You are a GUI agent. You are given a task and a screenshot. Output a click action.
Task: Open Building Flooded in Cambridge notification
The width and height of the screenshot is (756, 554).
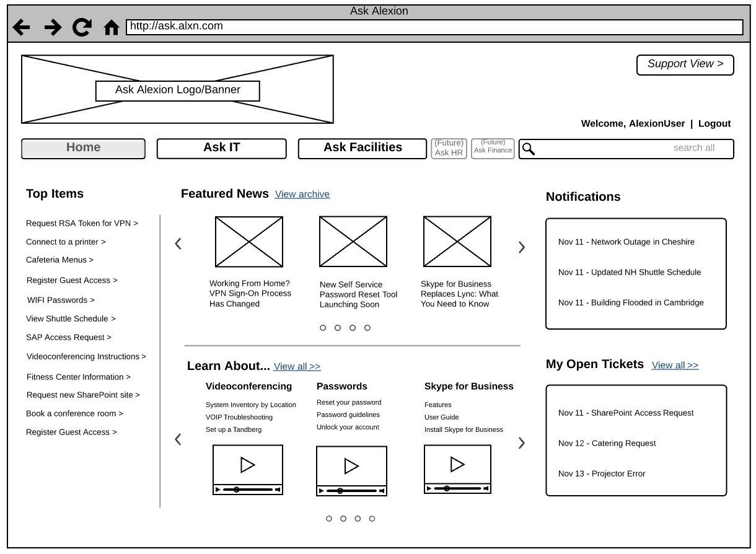(x=631, y=302)
